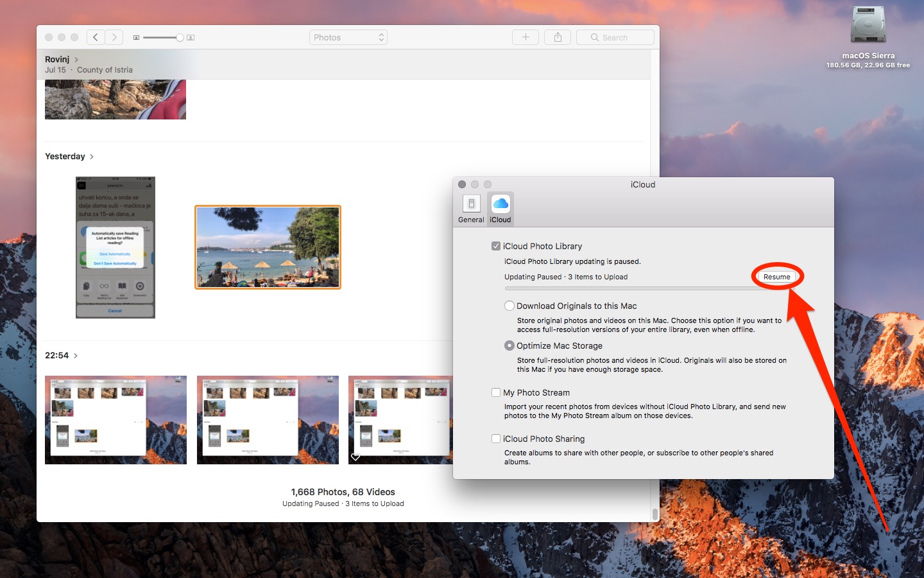Image resolution: width=924 pixels, height=578 pixels.
Task: Click the small thumbnail zoom-out icon
Action: [x=136, y=38]
